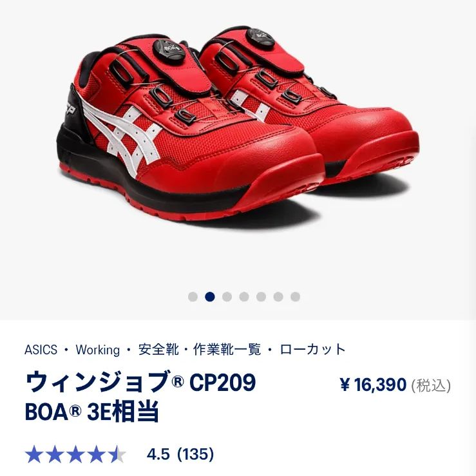Image resolution: width=476 pixels, height=476 pixels.
Task: Go to the fourth carousel image dot
Action: click(x=243, y=296)
